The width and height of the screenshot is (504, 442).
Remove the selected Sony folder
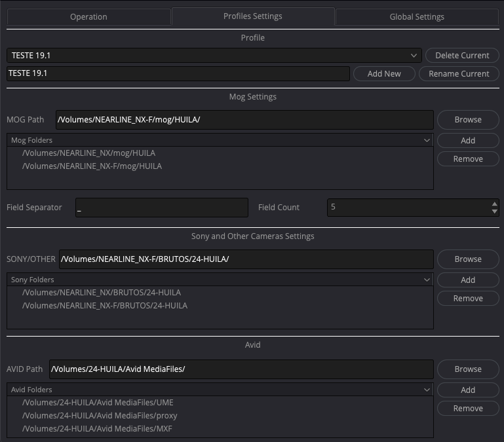pos(468,299)
